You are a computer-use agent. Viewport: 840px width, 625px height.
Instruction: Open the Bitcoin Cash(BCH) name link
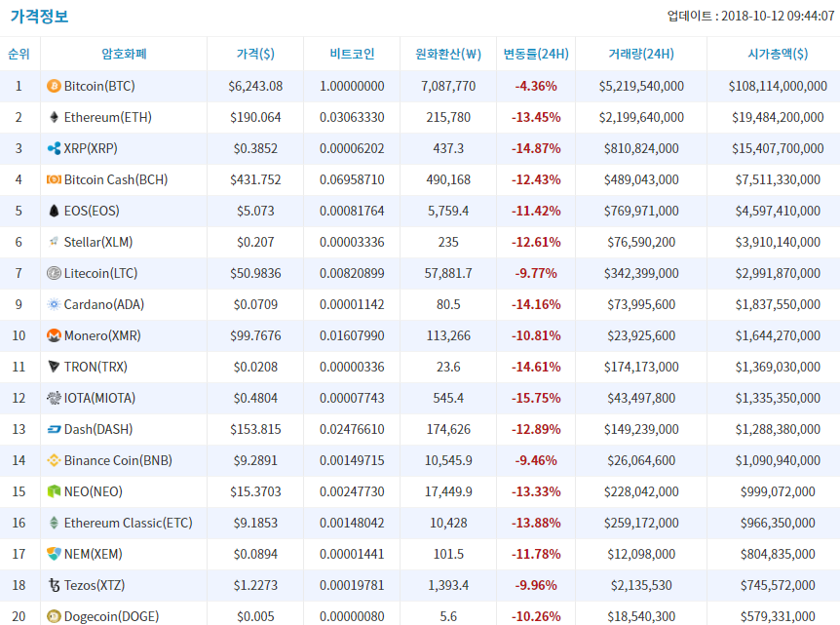(116, 179)
